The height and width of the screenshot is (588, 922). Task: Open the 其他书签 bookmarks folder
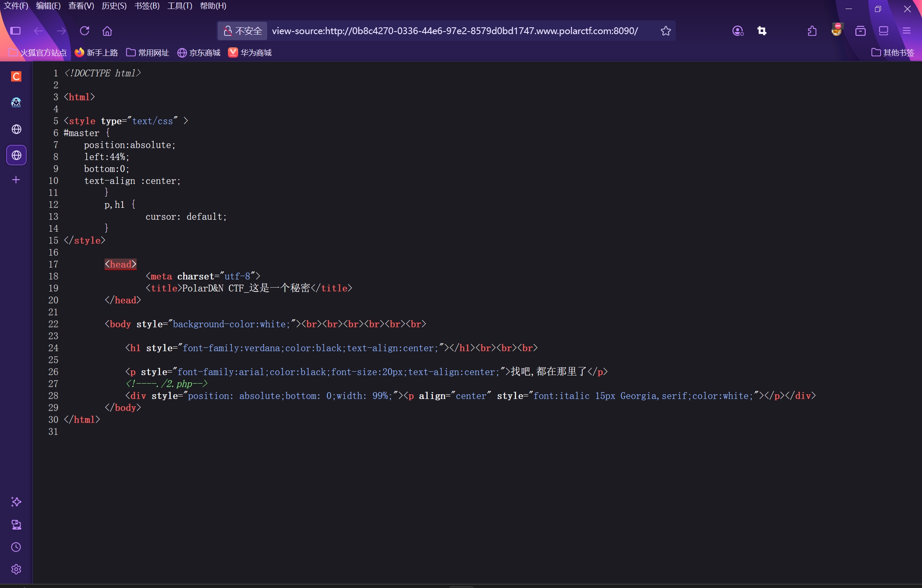[x=893, y=52]
